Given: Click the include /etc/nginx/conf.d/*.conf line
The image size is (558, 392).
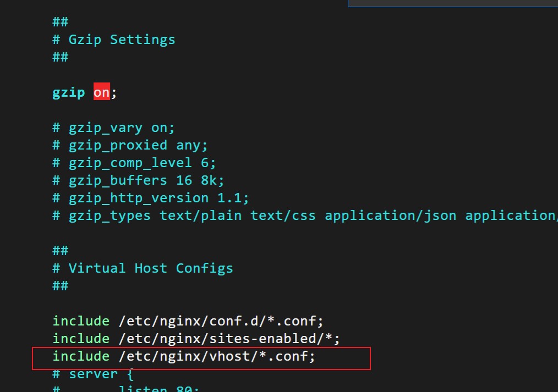Looking at the screenshot, I should coord(187,321).
